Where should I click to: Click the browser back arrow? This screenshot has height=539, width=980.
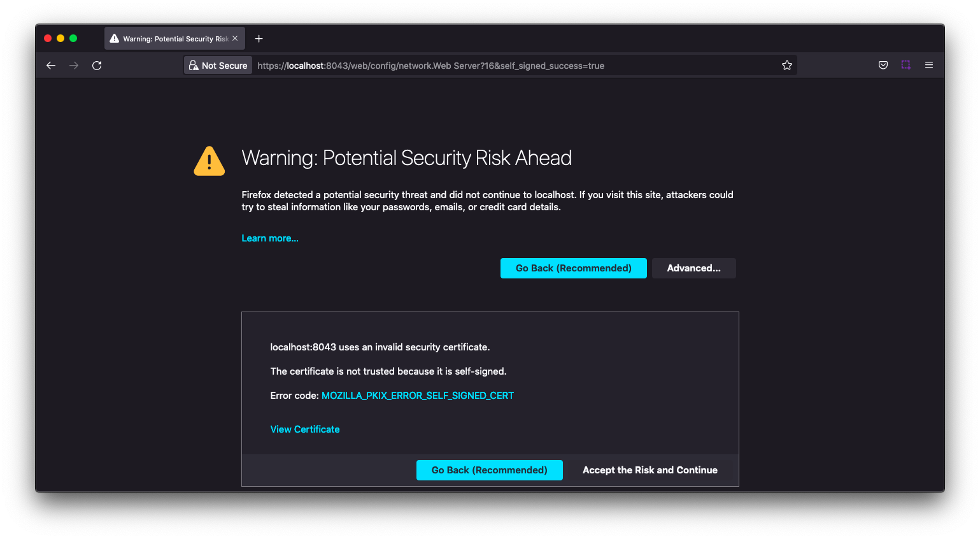point(51,66)
